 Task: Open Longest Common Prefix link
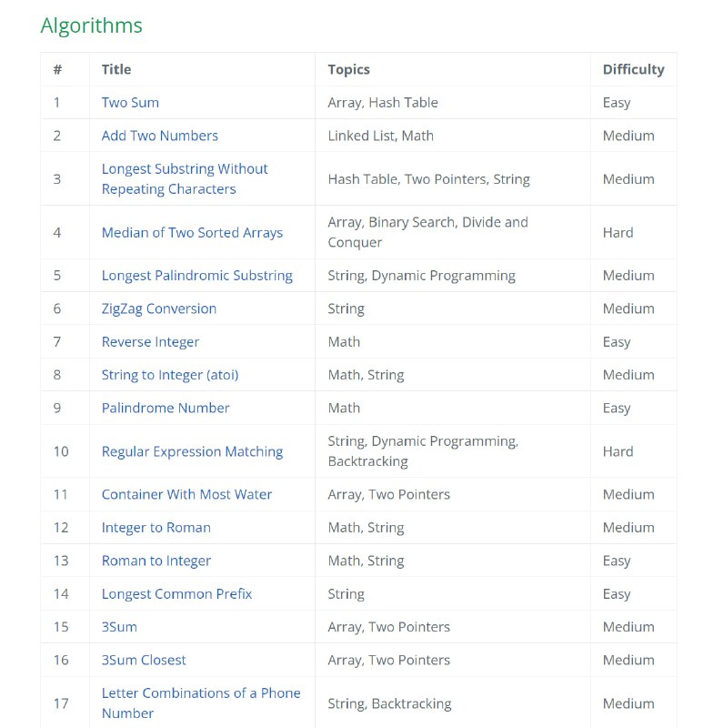[x=176, y=594]
